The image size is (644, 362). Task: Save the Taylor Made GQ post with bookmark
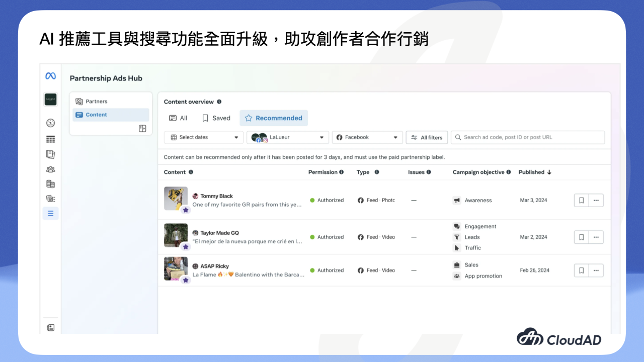tap(581, 237)
